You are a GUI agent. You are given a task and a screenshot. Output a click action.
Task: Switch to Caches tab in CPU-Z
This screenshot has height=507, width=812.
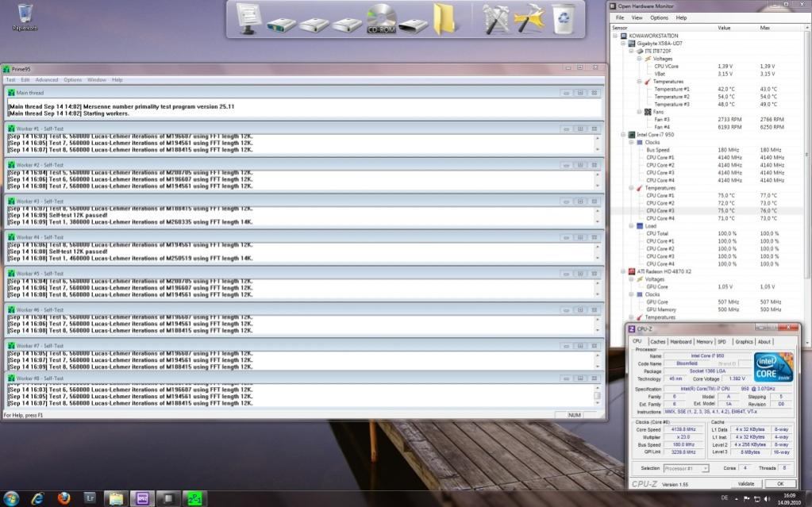click(x=658, y=342)
